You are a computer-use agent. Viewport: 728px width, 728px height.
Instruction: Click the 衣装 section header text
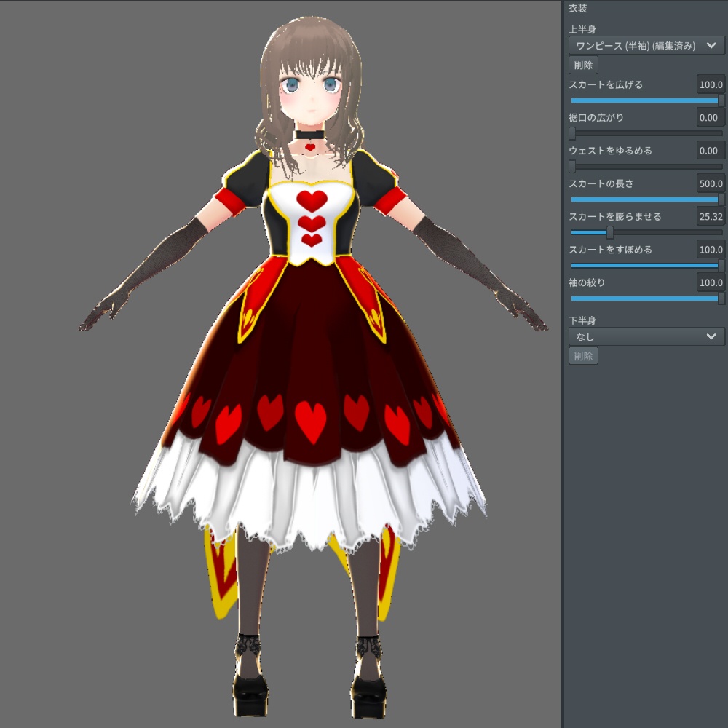coord(577,8)
